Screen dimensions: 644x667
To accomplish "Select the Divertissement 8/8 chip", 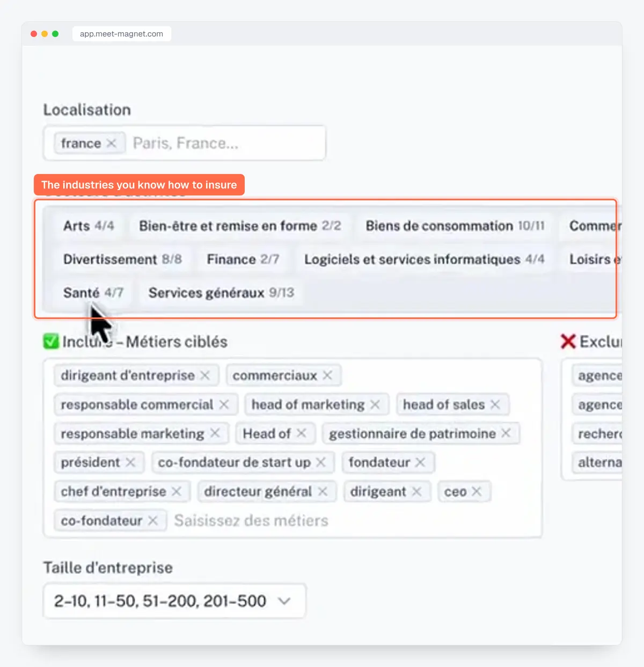I will 122,259.
